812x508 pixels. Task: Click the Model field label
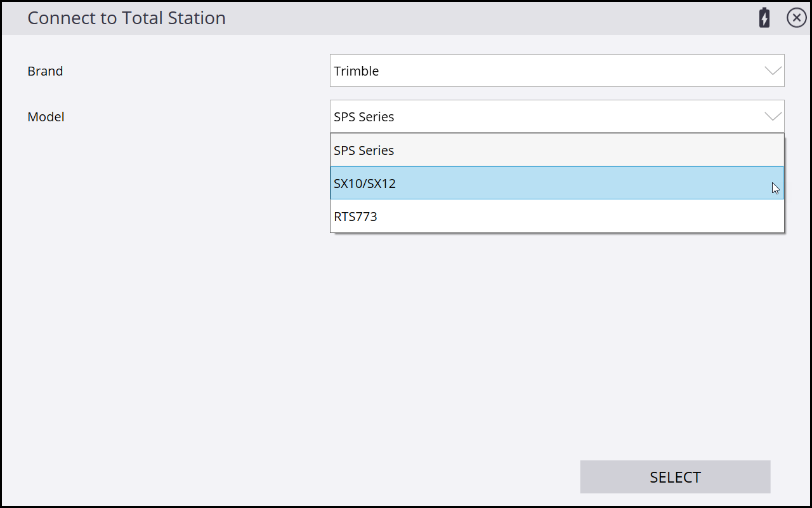tap(46, 117)
